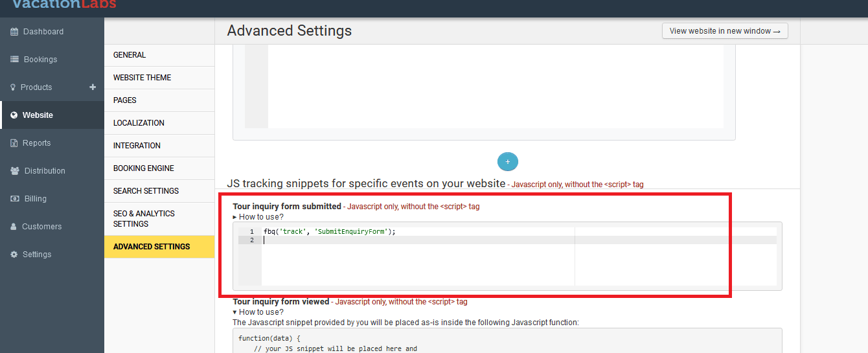Click the Dashboard calendar icon

(14, 32)
